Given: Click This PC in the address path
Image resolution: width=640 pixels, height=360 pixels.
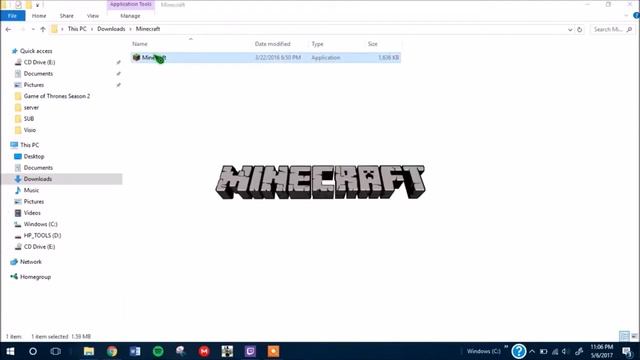Looking at the screenshot, I should [77, 29].
